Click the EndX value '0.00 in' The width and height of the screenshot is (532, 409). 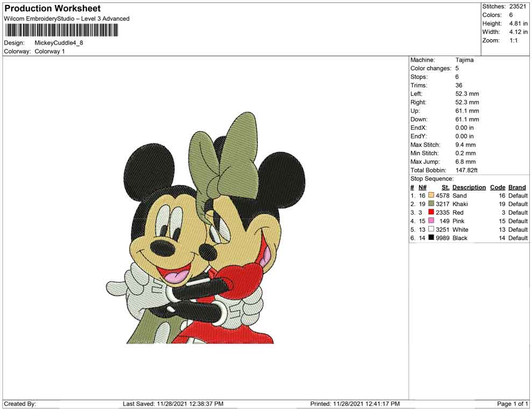[464, 127]
